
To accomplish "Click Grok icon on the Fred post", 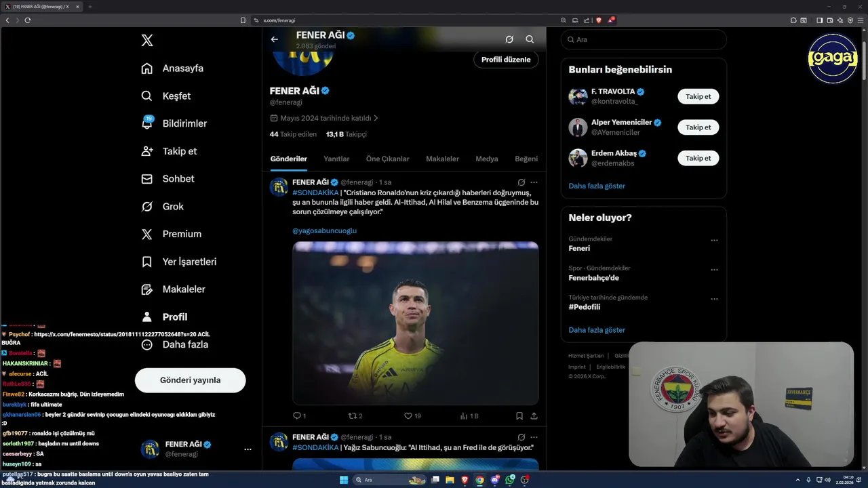I will coord(521,437).
